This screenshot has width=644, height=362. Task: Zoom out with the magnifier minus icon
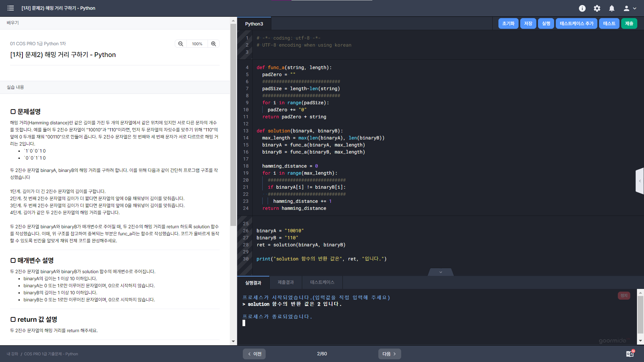coord(181,44)
